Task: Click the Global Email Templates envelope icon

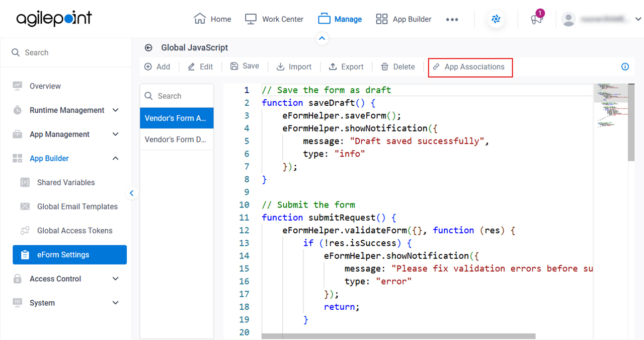Action: click(x=25, y=207)
